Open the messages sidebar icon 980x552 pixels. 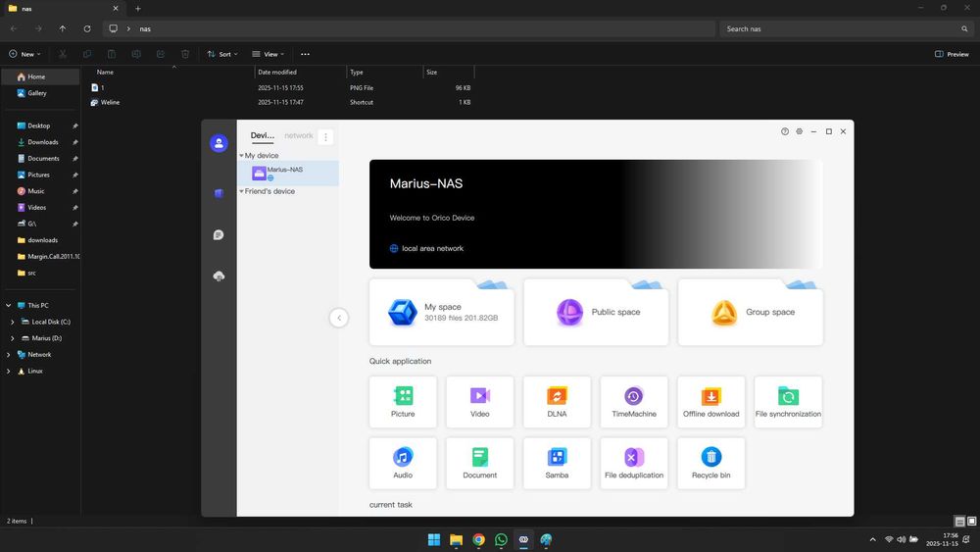point(219,235)
